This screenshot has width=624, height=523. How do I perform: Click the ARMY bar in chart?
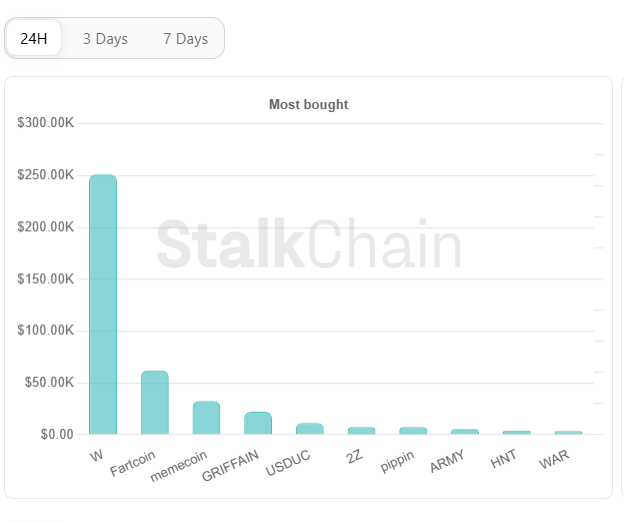465,432
